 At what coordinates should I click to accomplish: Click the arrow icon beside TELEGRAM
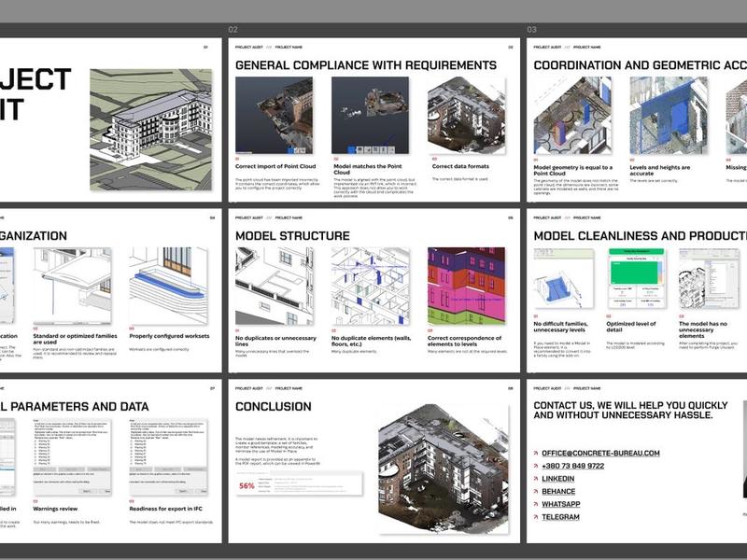(x=536, y=517)
